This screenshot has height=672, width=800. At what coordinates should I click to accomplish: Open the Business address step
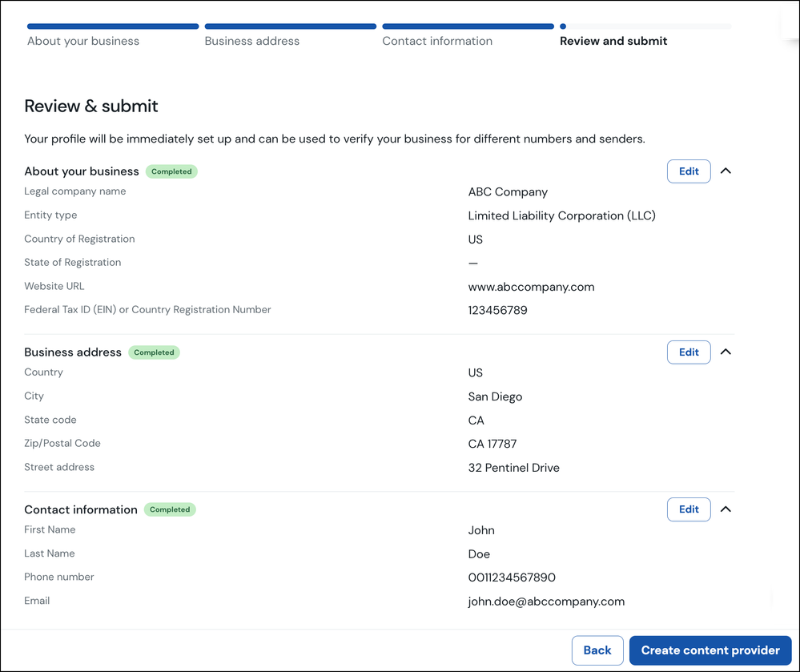click(x=252, y=41)
